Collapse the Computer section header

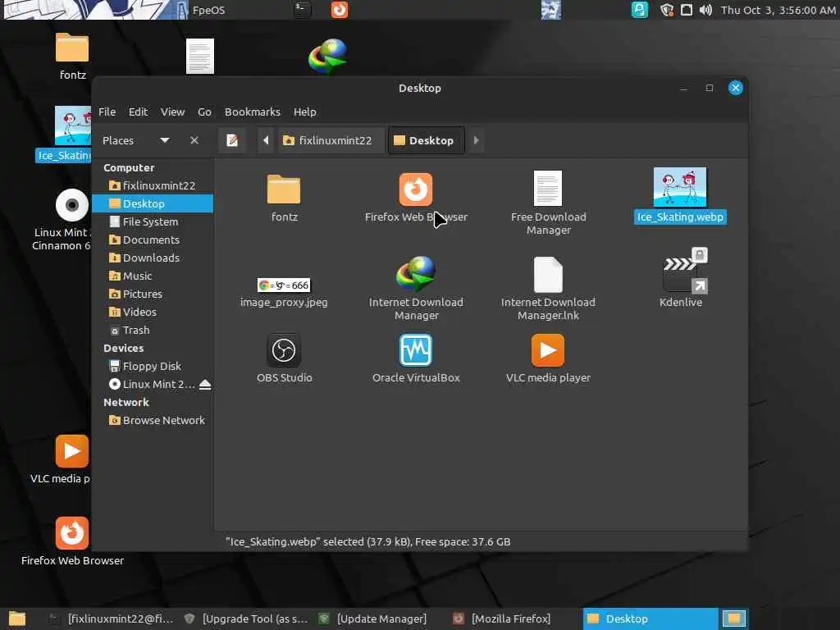pyautogui.click(x=129, y=167)
